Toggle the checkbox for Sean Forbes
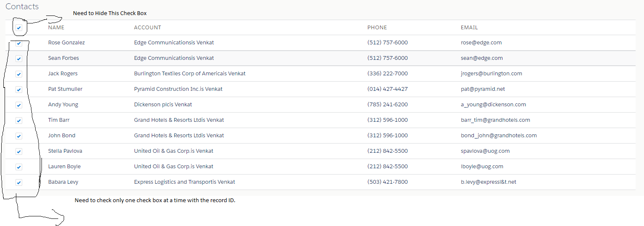644x226 pixels. tap(19, 59)
